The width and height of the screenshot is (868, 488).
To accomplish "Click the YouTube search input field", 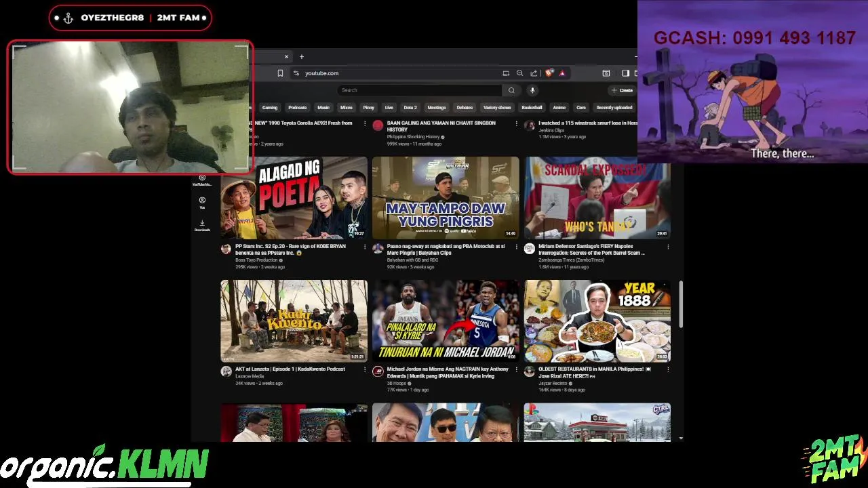I will coord(420,90).
